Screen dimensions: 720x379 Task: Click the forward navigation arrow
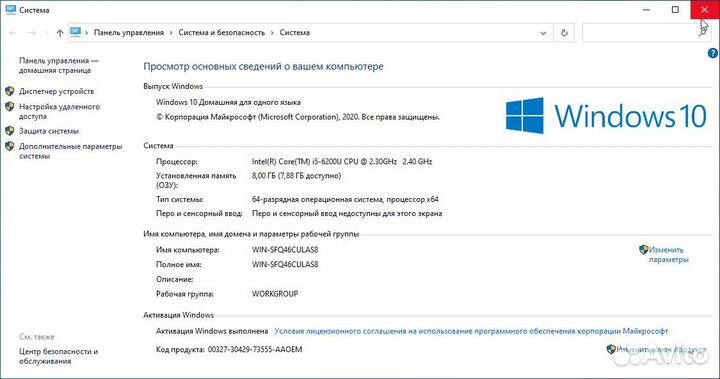coord(32,33)
